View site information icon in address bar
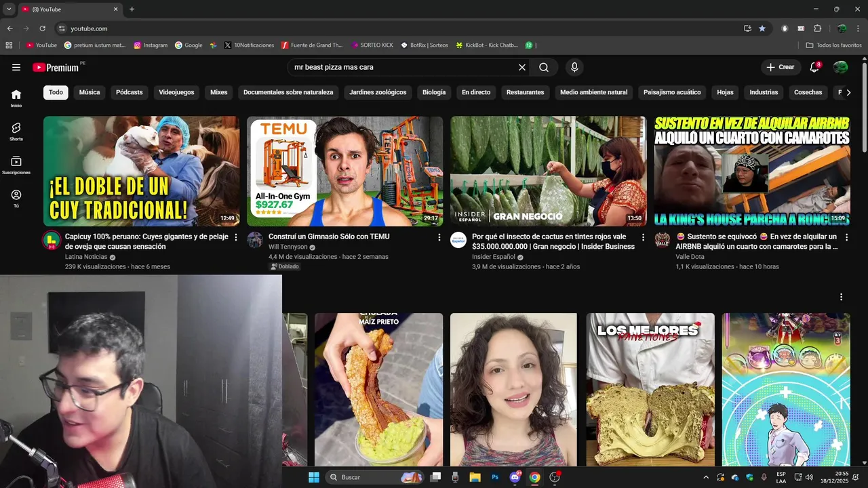This screenshot has height=488, width=868. 62,28
